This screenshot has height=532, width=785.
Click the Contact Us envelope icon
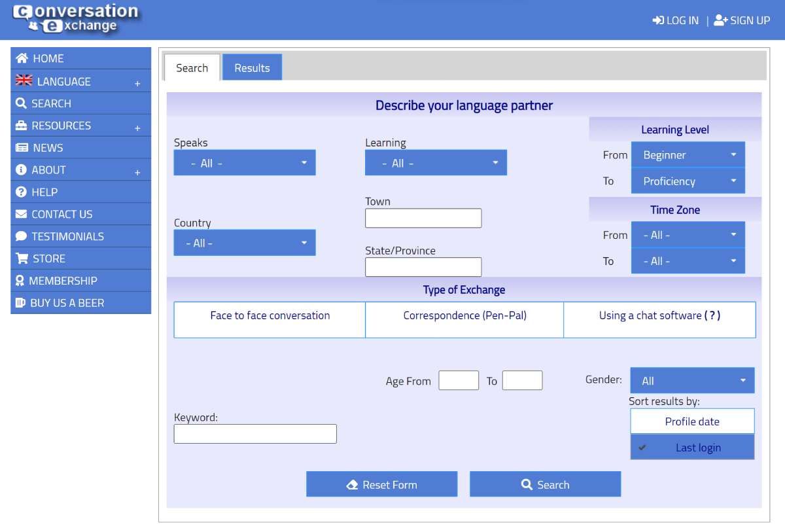point(22,214)
